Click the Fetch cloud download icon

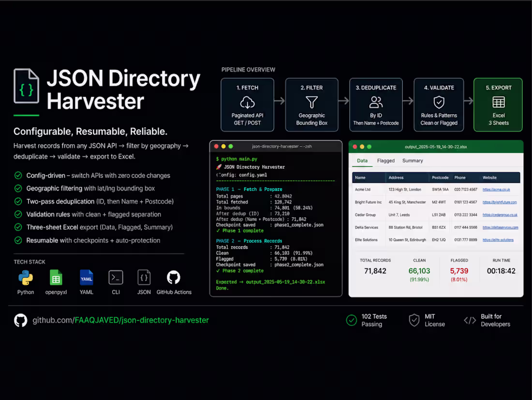point(247,102)
